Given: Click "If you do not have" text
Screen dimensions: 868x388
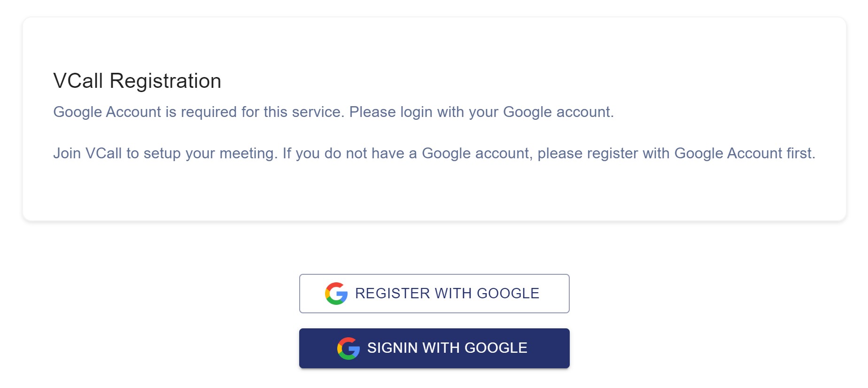Looking at the screenshot, I should coord(343,153).
